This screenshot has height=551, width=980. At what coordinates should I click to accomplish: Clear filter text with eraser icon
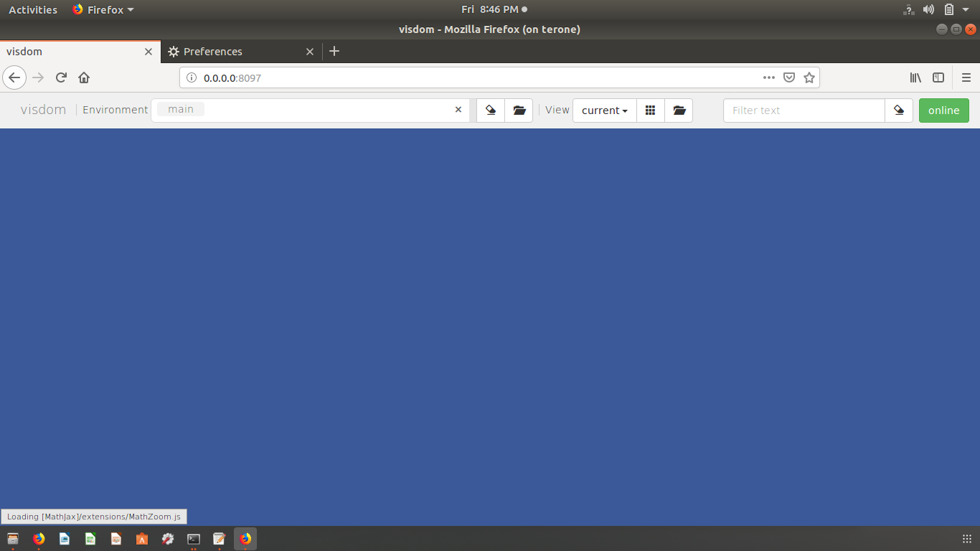[x=899, y=110]
